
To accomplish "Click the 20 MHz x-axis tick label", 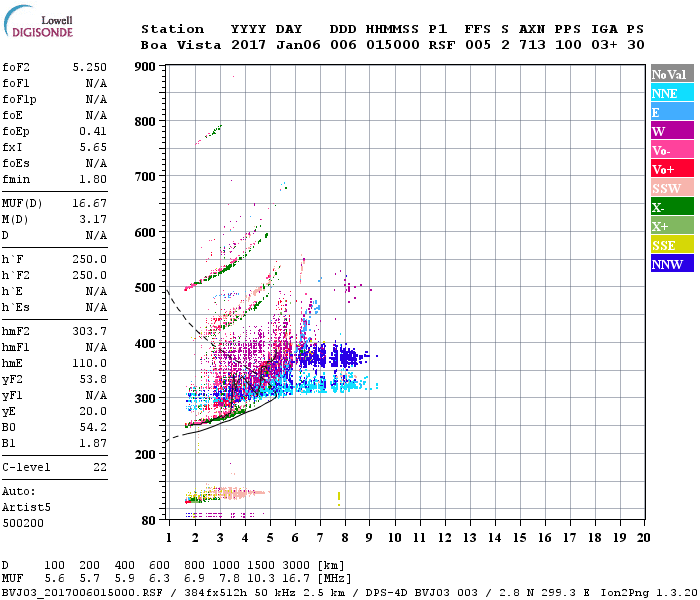I will click(x=644, y=538).
